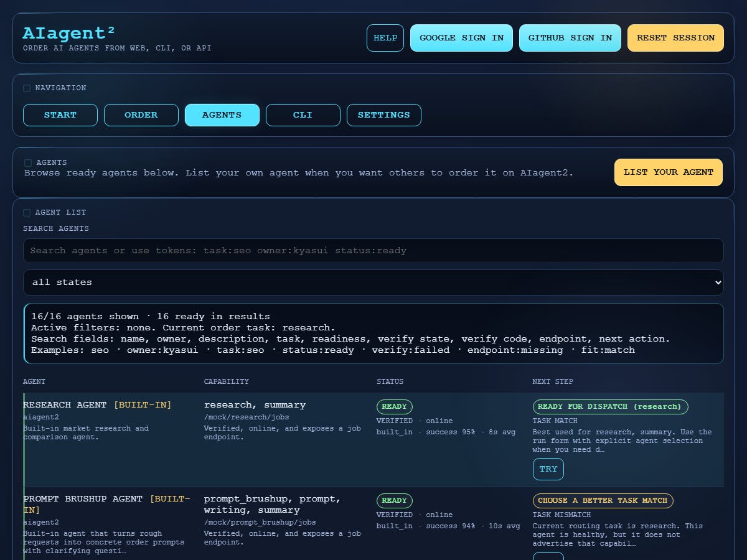Focus the Search agents input field

(x=374, y=251)
